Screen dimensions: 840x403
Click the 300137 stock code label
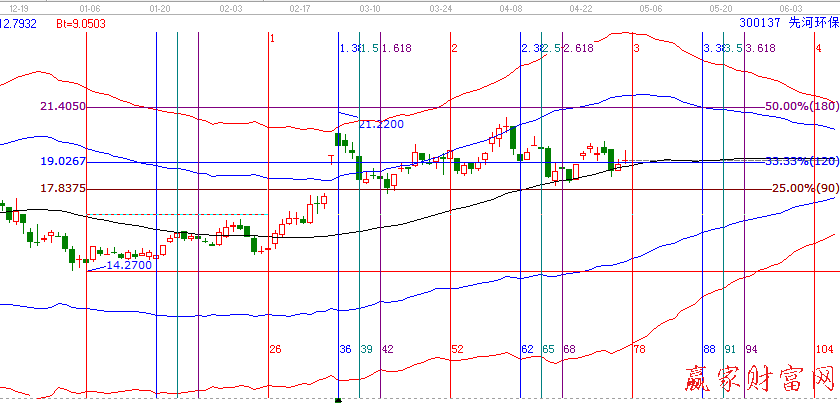760,20
